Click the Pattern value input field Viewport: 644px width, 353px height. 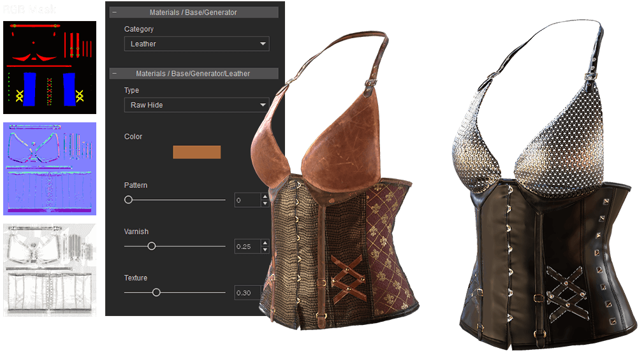pos(247,200)
